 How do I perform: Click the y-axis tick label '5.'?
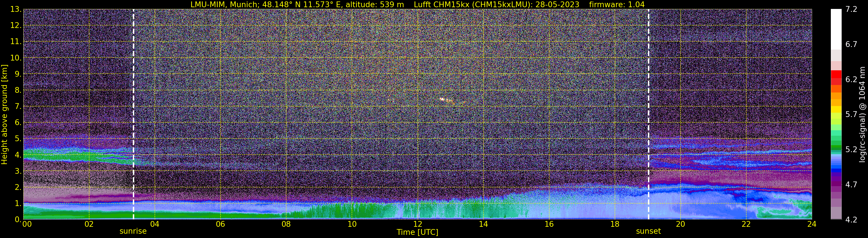18,139
